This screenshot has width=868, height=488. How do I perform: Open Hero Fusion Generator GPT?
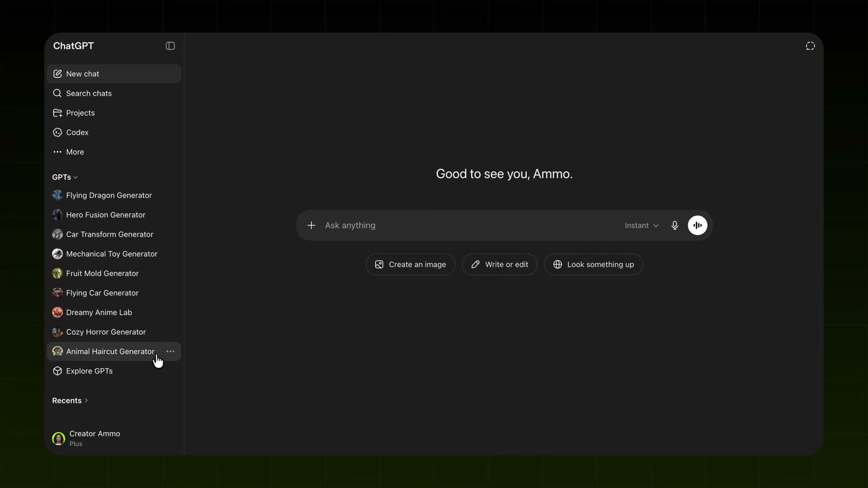click(x=114, y=215)
